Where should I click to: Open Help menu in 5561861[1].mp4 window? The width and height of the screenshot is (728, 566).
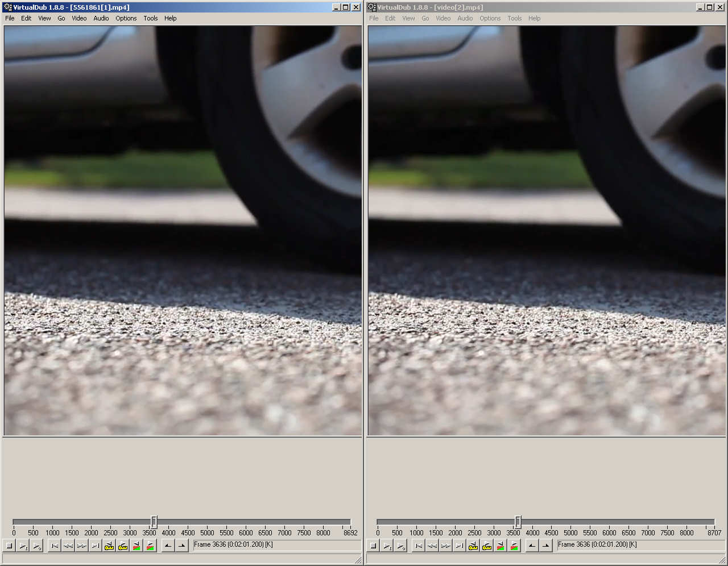[171, 18]
